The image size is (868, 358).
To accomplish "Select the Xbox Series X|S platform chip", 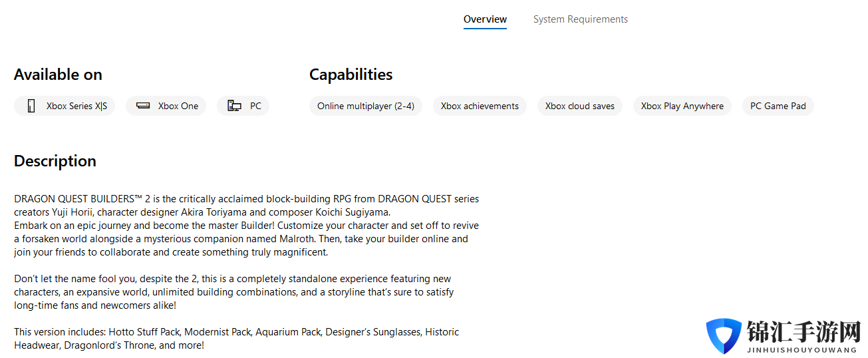I will (65, 106).
